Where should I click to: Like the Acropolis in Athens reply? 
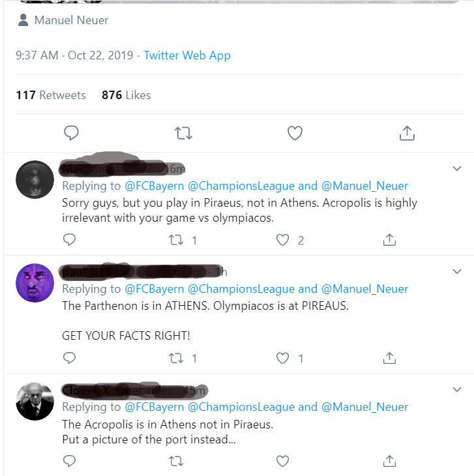coord(282,461)
